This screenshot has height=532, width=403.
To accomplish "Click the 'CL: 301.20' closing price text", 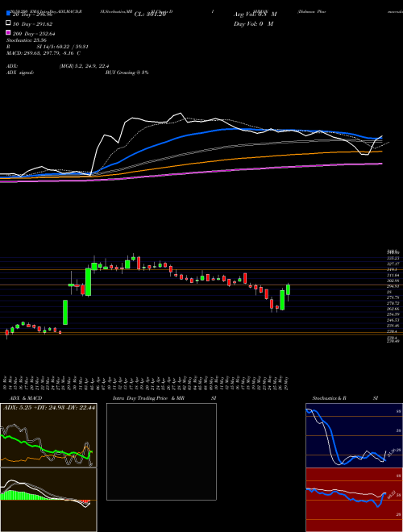I will [x=150, y=15].
